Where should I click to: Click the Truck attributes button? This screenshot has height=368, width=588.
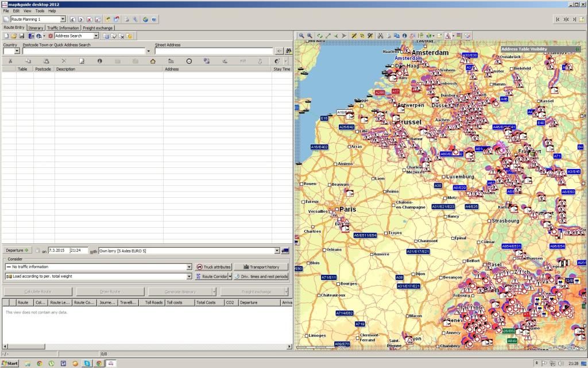tap(214, 267)
